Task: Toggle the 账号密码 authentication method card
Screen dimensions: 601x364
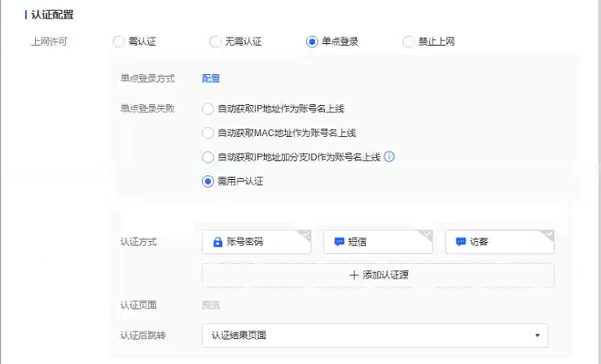Action: coord(257,242)
